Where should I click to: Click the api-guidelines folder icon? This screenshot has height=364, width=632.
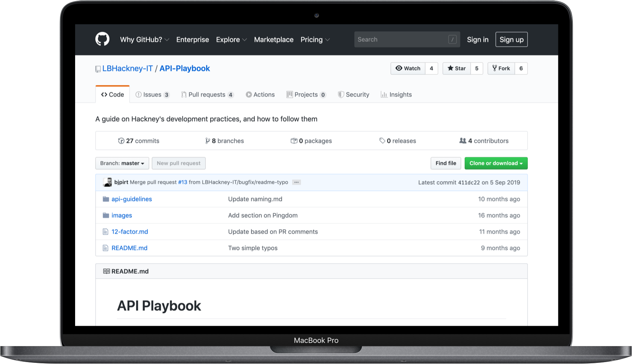(106, 199)
